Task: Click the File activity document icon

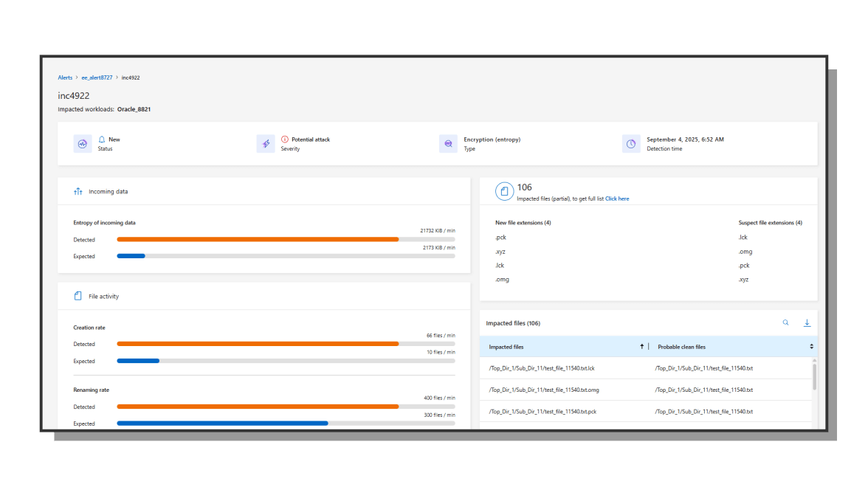Action: tap(78, 297)
